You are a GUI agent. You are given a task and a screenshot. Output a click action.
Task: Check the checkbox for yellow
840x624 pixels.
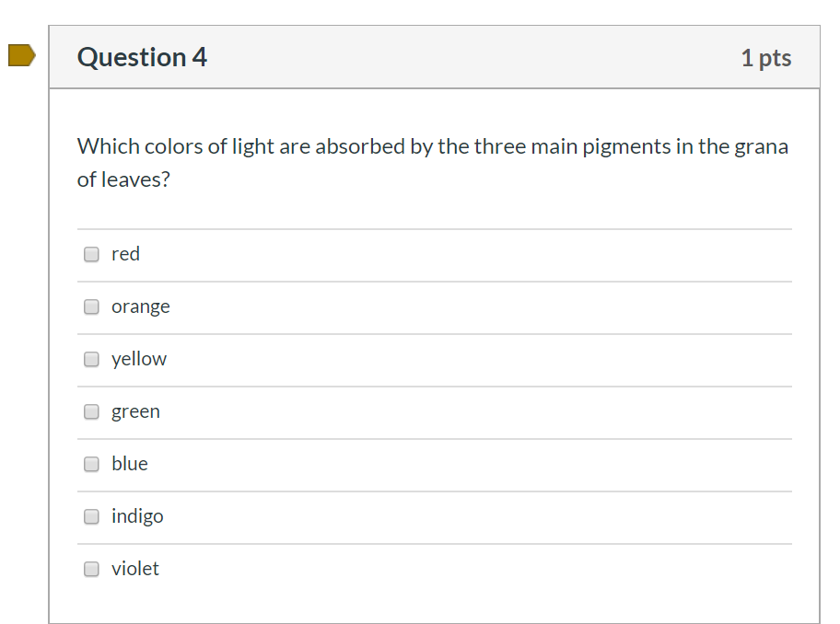(x=91, y=359)
